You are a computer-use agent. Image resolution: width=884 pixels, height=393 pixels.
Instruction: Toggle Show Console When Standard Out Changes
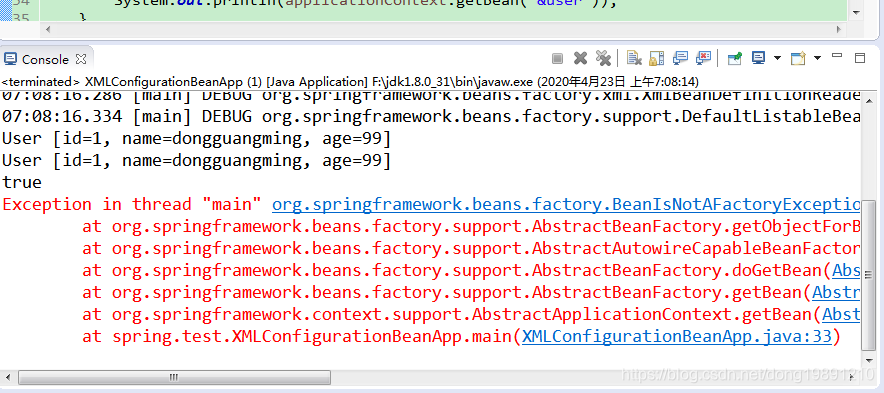pyautogui.click(x=680, y=58)
